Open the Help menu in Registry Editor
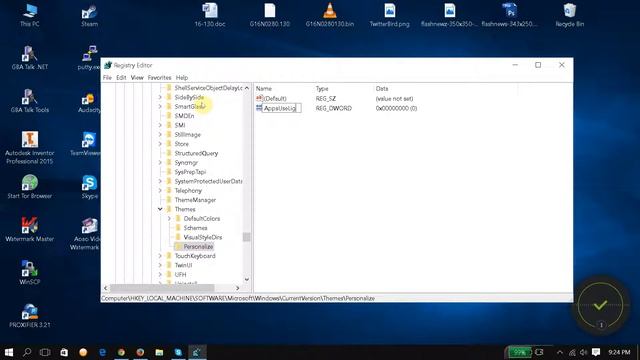This screenshot has width=640, height=360. coord(182,78)
